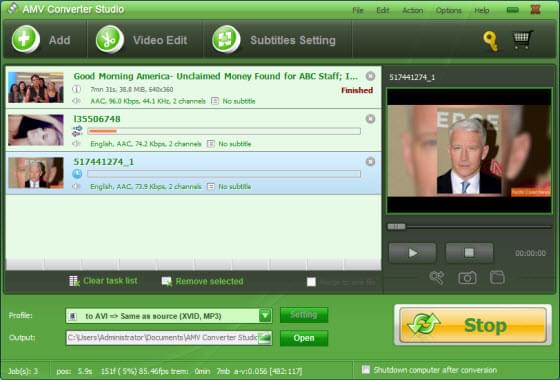The height and width of the screenshot is (380, 560).
Task: Click the Remove selected icon
Action: tap(167, 282)
